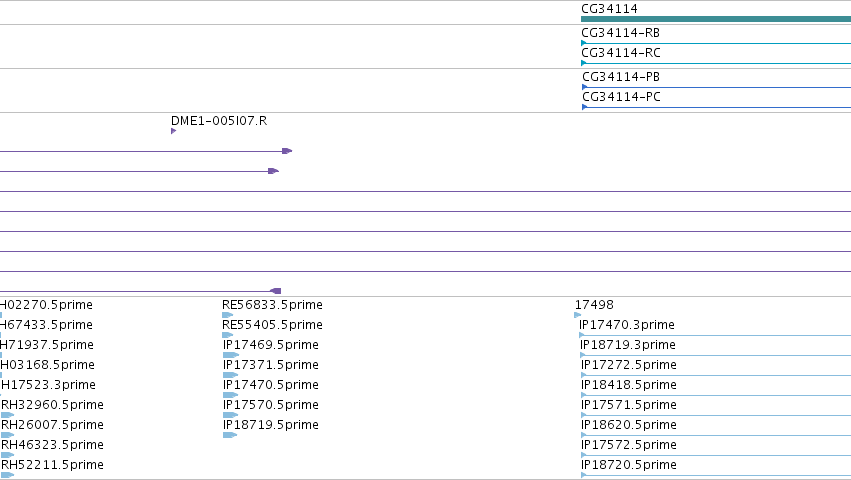Select the IP18719.3prime label
Viewport: 851px width, 480px height.
coord(628,345)
